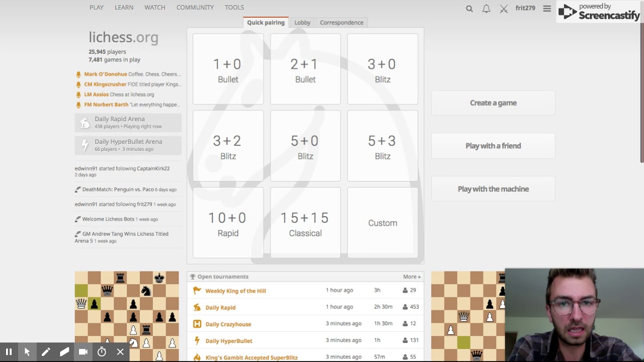Start a 15+15 Classical game
The image size is (644, 362).
click(305, 223)
